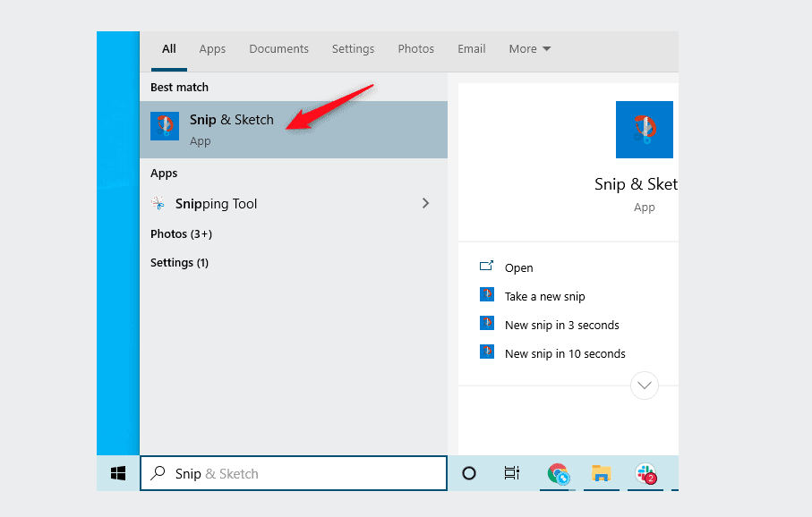Image resolution: width=812 pixels, height=517 pixels.
Task: Open File Explorer from the taskbar
Action: point(601,473)
